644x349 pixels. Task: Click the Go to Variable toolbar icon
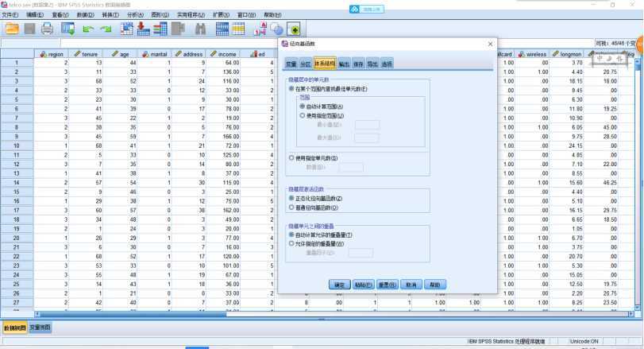tap(144, 29)
